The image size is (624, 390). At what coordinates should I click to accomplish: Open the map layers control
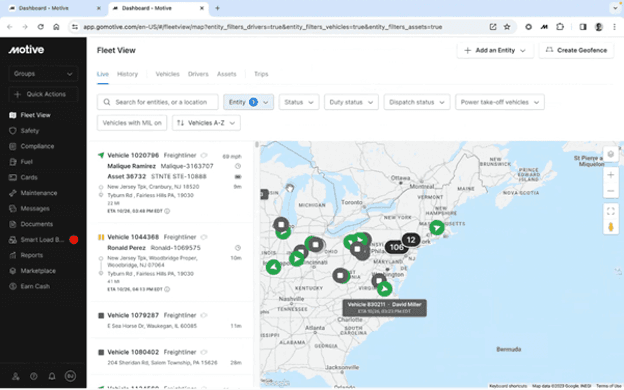click(x=610, y=154)
